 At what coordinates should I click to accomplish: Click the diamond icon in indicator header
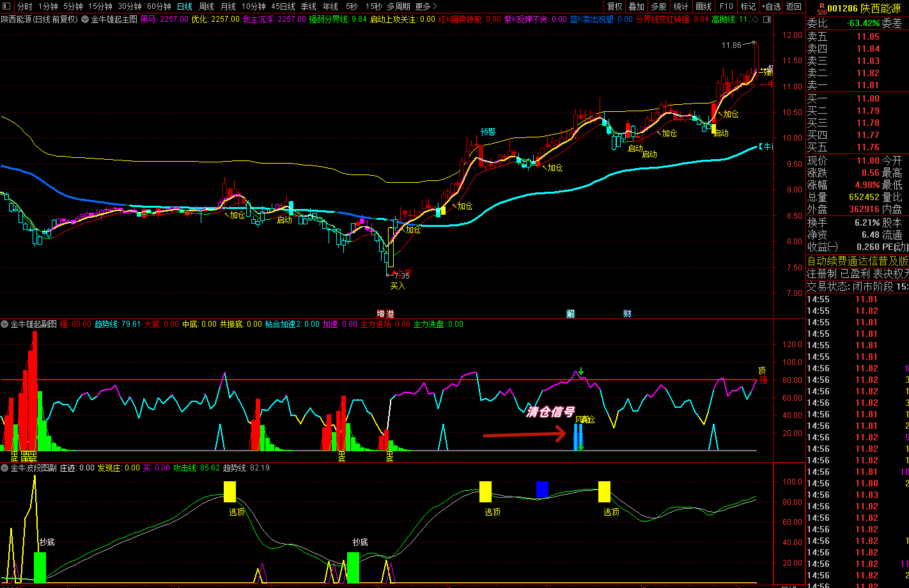[x=756, y=19]
